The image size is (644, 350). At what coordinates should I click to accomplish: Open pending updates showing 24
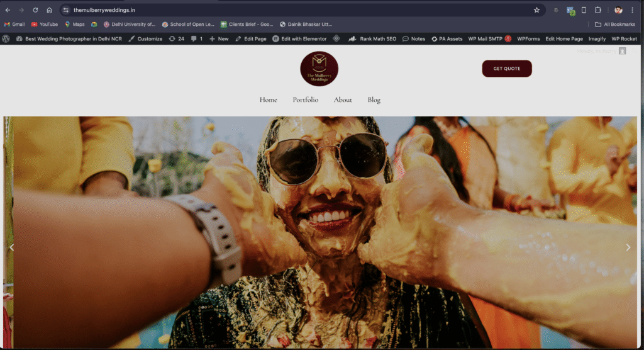[177, 38]
